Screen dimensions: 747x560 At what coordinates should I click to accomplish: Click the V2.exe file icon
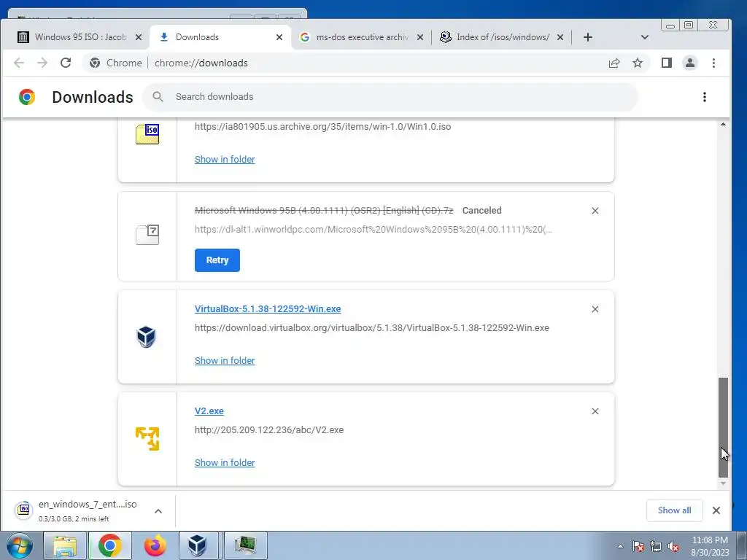point(147,438)
